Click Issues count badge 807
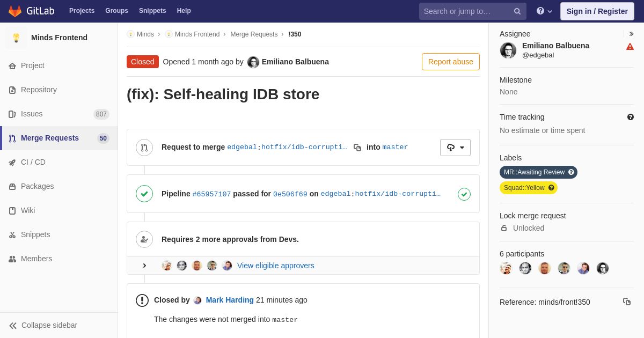 tap(101, 114)
